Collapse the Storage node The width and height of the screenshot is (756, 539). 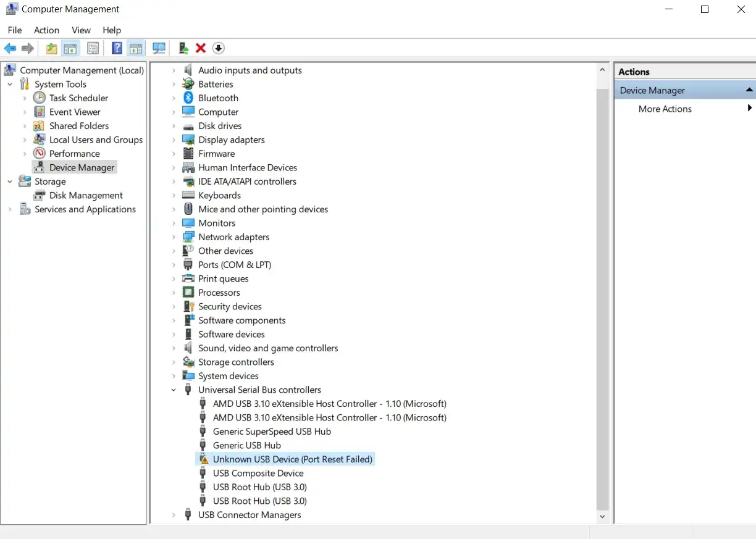click(10, 182)
